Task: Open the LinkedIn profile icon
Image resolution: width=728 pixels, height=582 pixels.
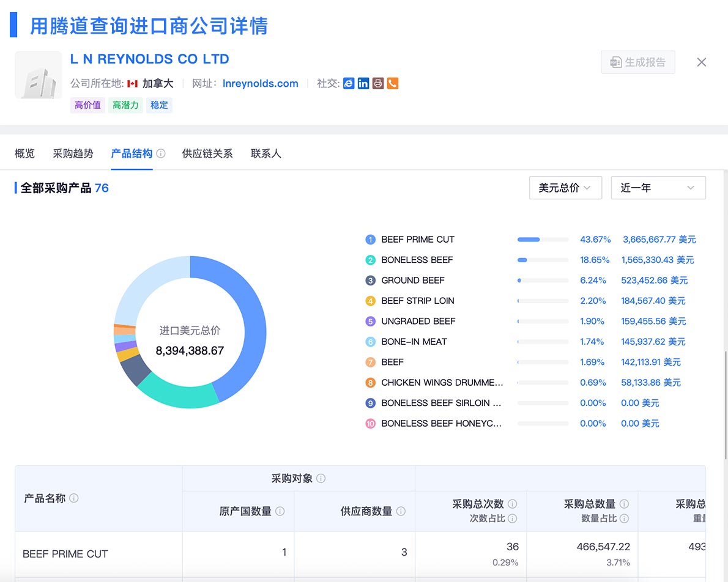Action: tap(363, 84)
